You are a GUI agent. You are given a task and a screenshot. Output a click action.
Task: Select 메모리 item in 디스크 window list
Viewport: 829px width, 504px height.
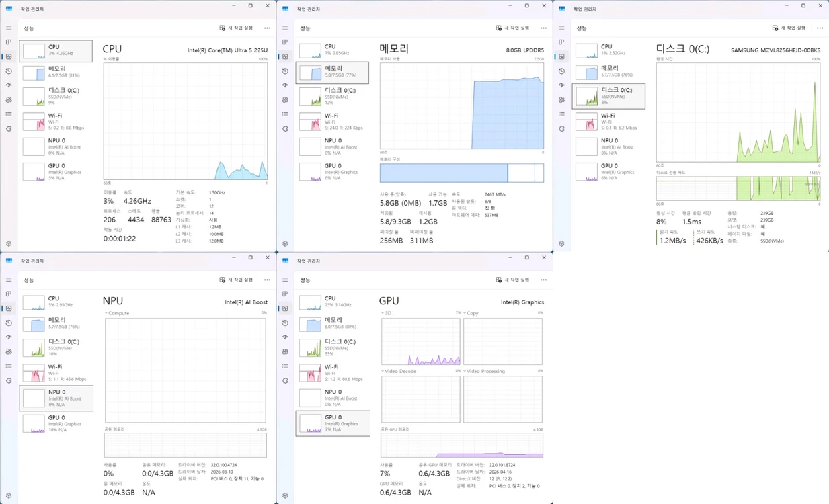pyautogui.click(x=609, y=72)
